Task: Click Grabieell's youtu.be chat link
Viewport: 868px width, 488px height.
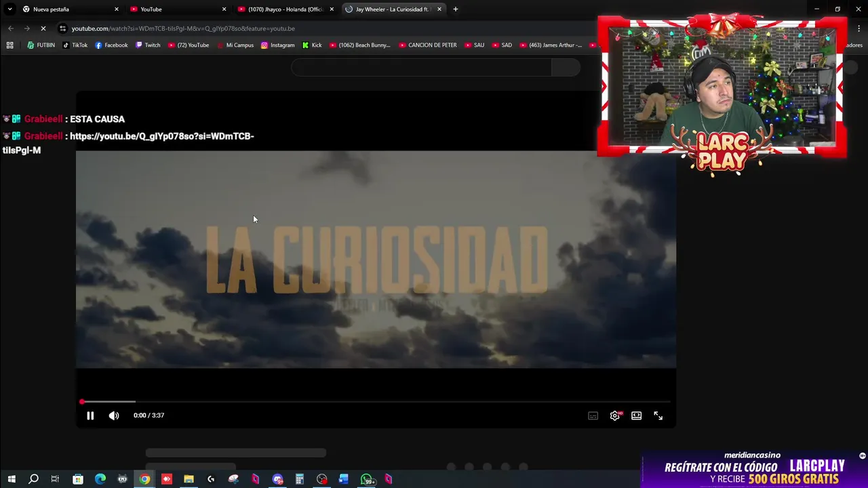Action: 128,143
